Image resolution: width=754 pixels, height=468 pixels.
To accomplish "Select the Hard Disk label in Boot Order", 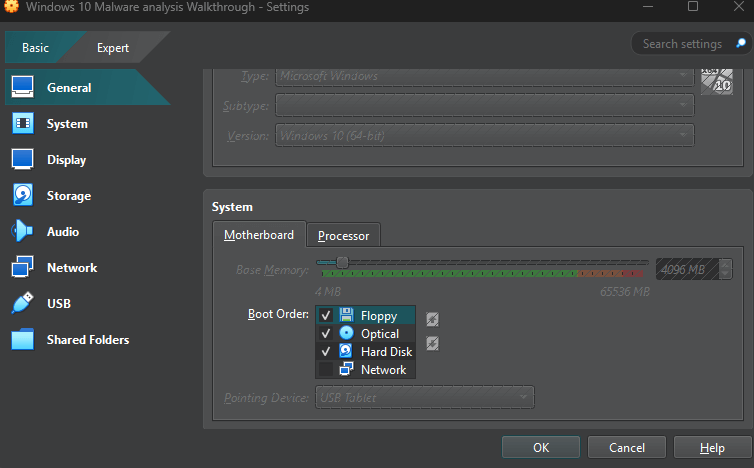I will [x=387, y=352].
